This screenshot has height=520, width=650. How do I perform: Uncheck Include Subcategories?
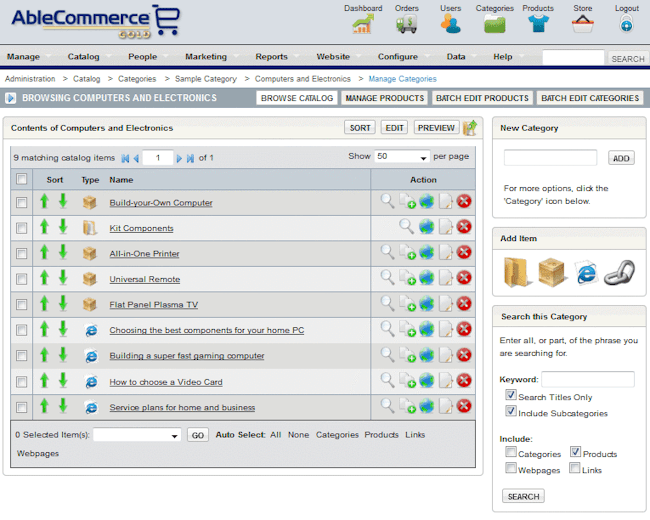coord(511,411)
